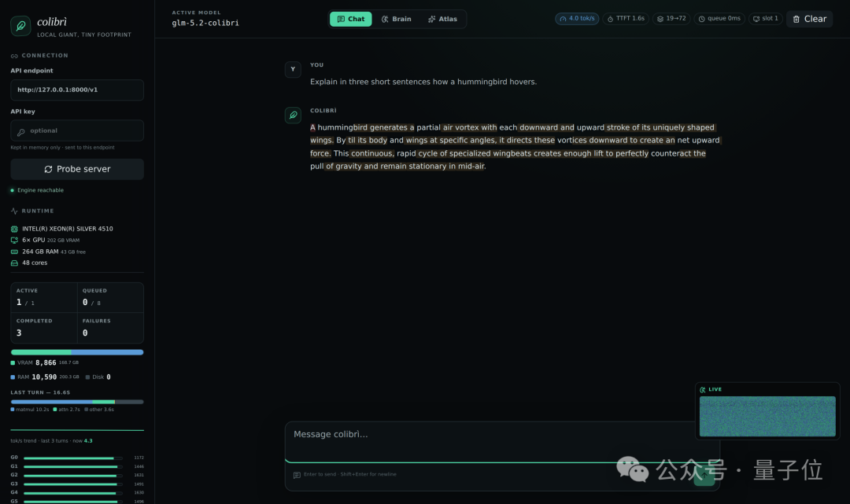
Task: Open the Atlas tab
Action: coord(442,19)
